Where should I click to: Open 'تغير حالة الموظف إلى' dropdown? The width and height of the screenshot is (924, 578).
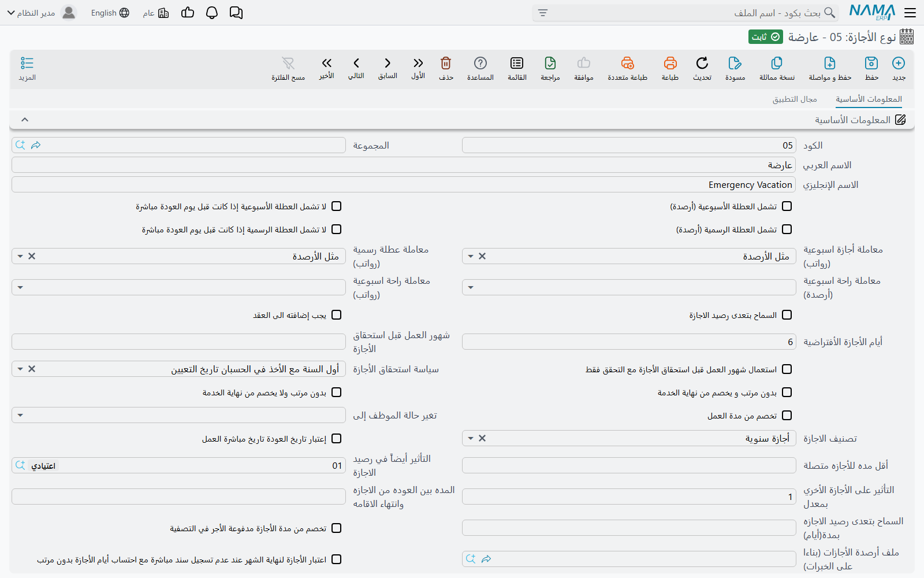(x=20, y=415)
